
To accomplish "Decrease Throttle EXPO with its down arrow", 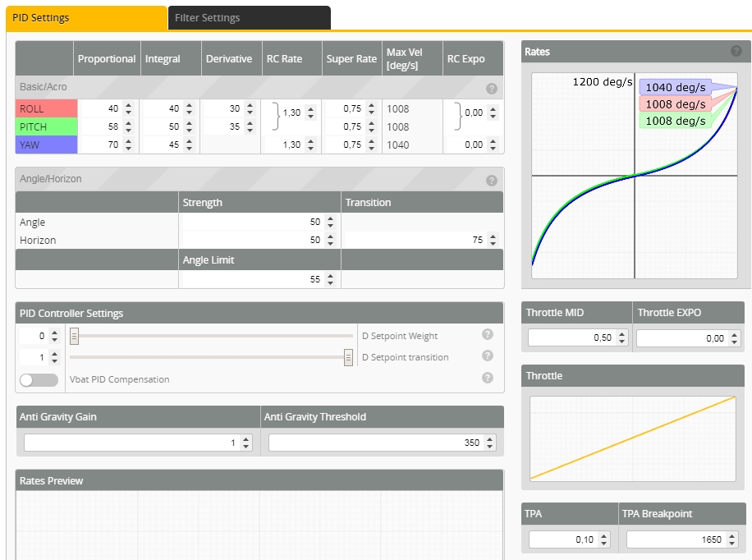I will [734, 342].
